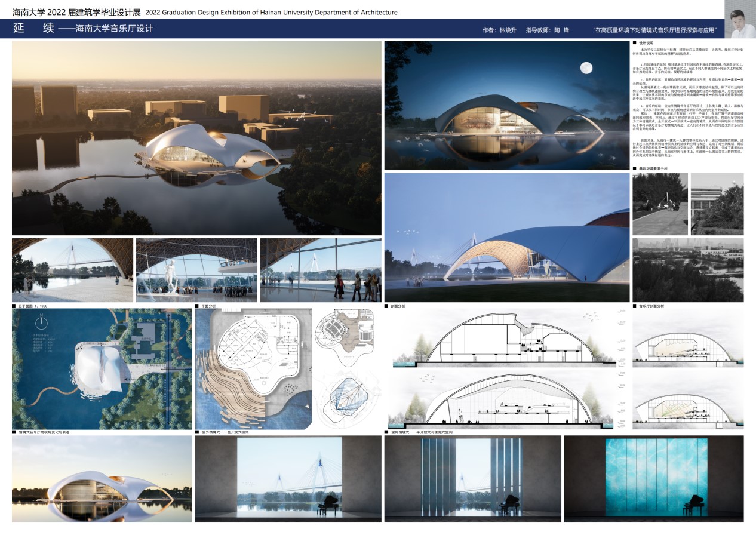Click the 平面分析 heading

209,306
